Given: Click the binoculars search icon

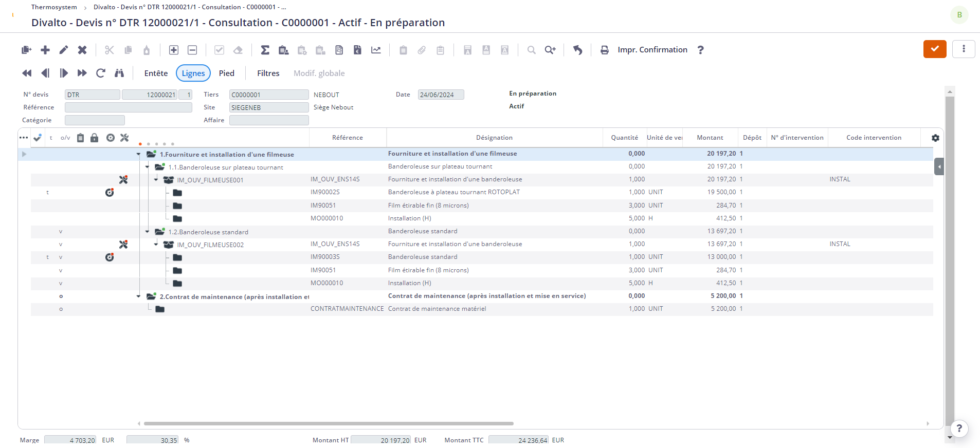Looking at the screenshot, I should point(119,73).
